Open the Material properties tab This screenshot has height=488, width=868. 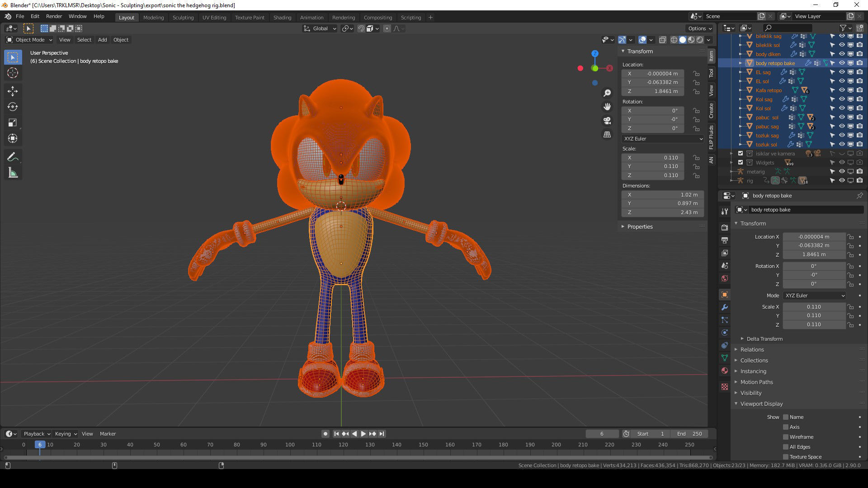point(725,371)
